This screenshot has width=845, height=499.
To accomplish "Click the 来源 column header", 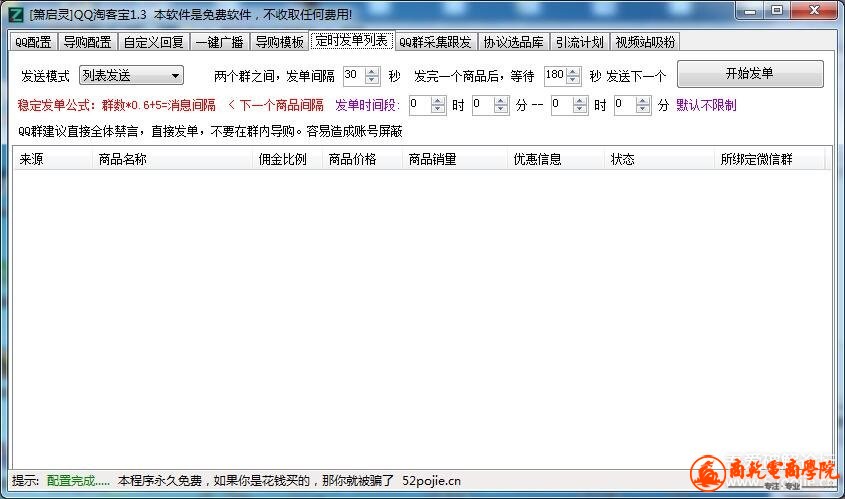I will coord(52,160).
